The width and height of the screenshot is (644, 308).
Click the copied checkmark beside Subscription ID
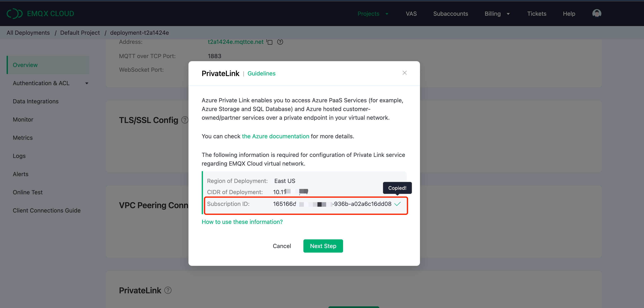coord(397,204)
